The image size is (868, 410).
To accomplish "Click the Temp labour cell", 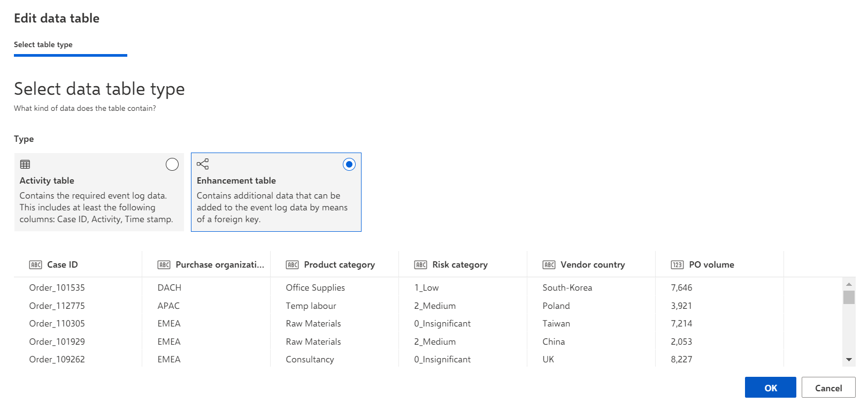I will point(311,306).
